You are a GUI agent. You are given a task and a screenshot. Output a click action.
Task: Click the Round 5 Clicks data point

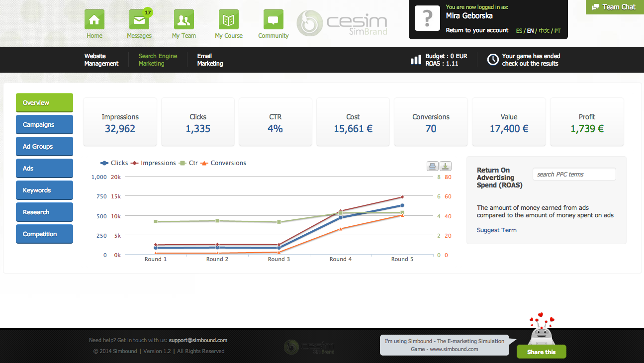click(402, 205)
